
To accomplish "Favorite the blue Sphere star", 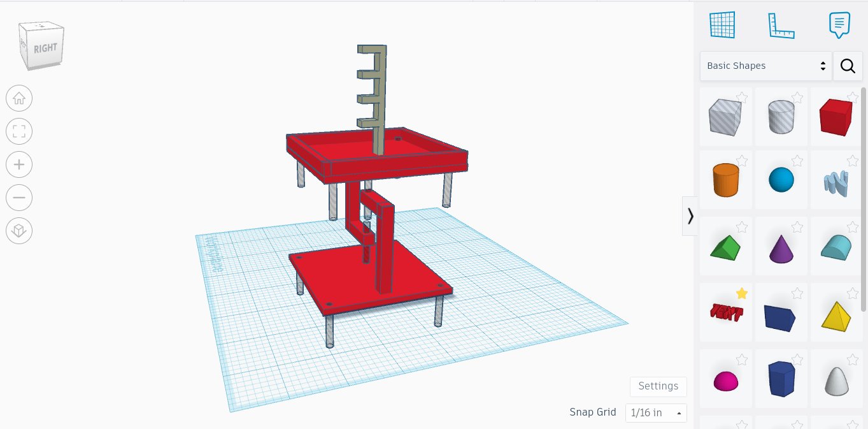I will [x=797, y=161].
